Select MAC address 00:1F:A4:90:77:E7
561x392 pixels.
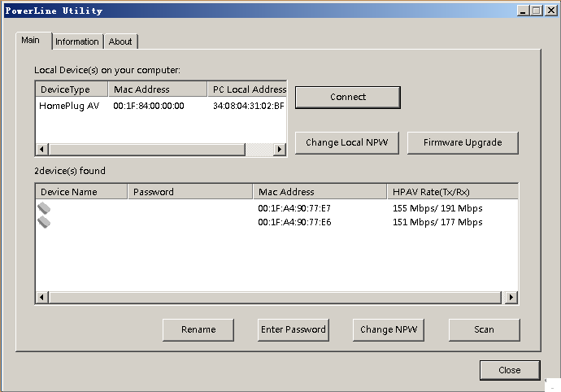coord(294,208)
